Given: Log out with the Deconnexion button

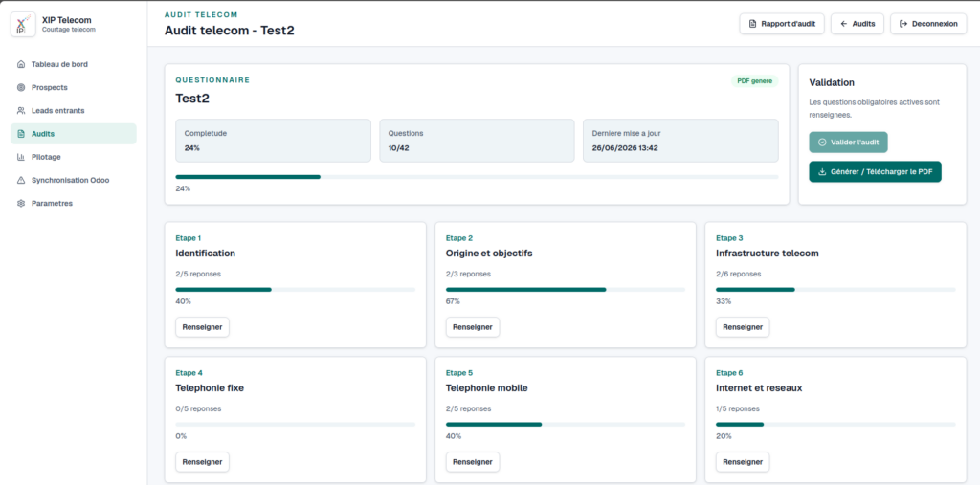Looking at the screenshot, I should point(928,24).
